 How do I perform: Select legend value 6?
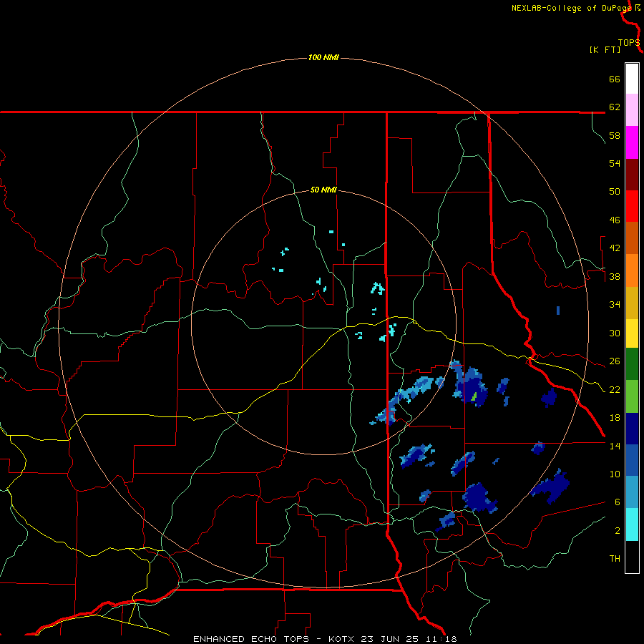(617, 502)
